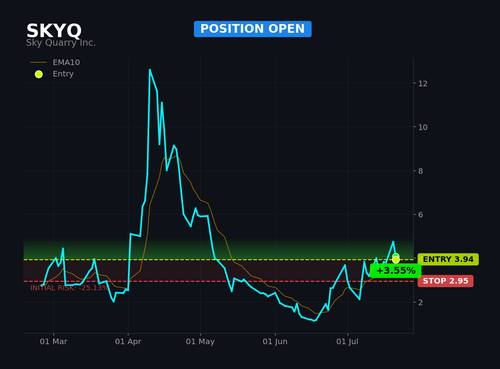
Task: Click the 01 Apr axis label
Action: click(x=128, y=342)
